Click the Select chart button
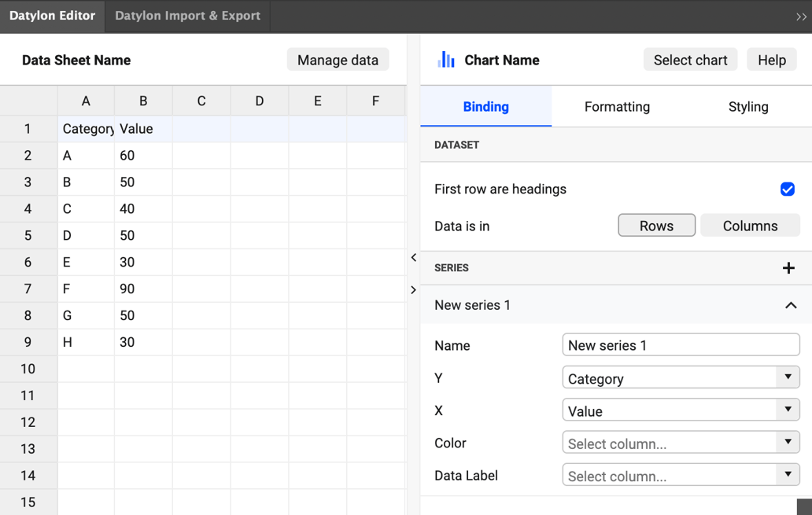Image resolution: width=812 pixels, height=515 pixels. (690, 59)
